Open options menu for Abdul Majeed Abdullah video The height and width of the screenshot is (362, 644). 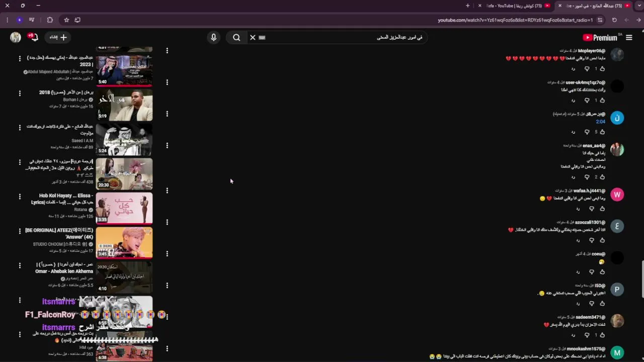pyautogui.click(x=20, y=58)
